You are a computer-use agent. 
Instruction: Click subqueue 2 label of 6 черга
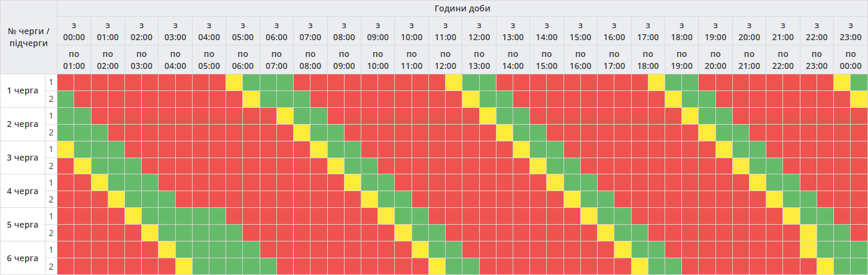[x=51, y=267]
